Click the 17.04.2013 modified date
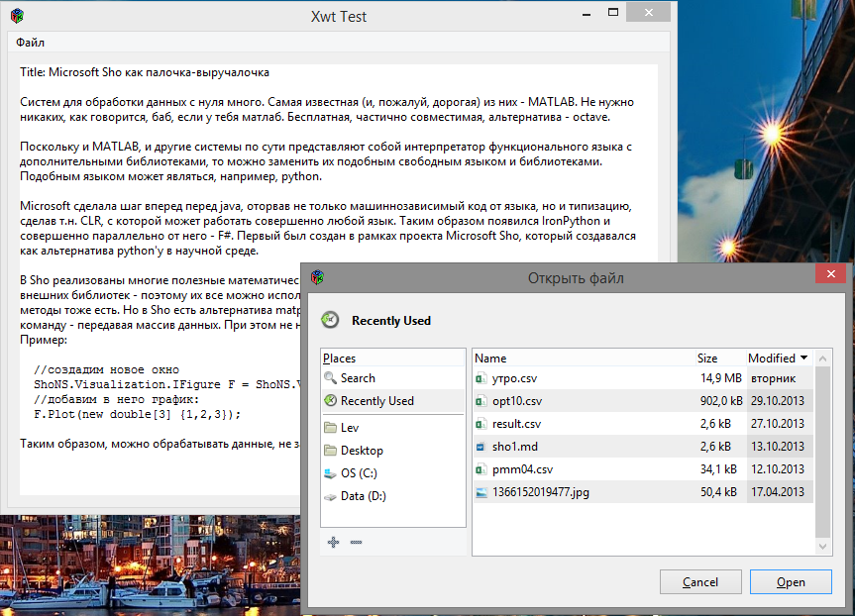Viewport: 855px width, 616px height. coord(777,493)
